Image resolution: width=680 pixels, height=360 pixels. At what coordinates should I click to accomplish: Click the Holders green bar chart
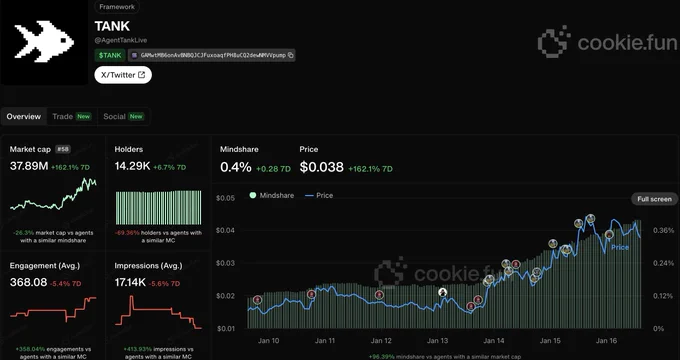[158, 207]
